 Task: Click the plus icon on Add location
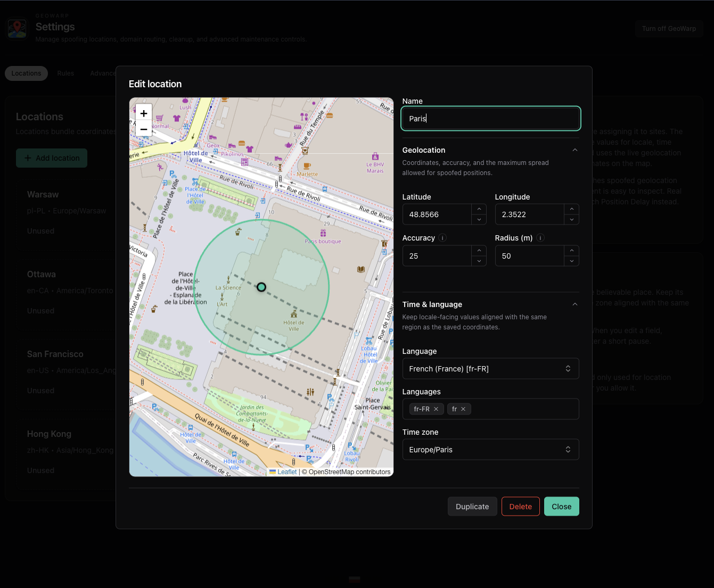pyautogui.click(x=28, y=158)
